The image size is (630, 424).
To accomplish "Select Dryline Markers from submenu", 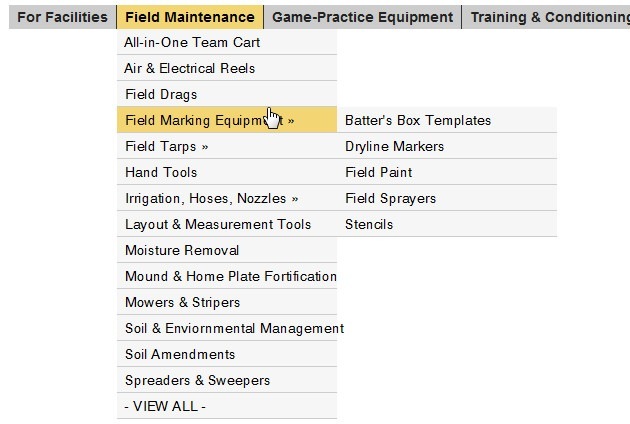I will [x=394, y=147].
